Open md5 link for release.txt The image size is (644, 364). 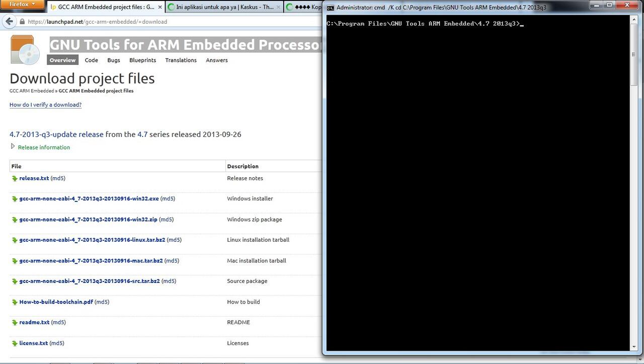(x=58, y=178)
